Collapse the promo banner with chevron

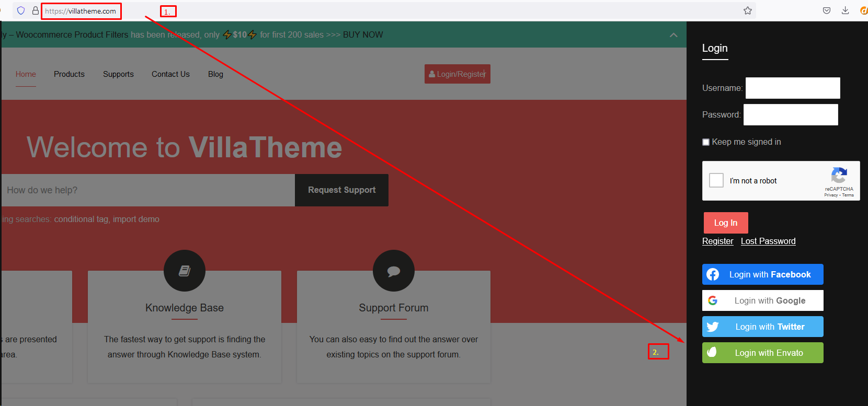[673, 35]
